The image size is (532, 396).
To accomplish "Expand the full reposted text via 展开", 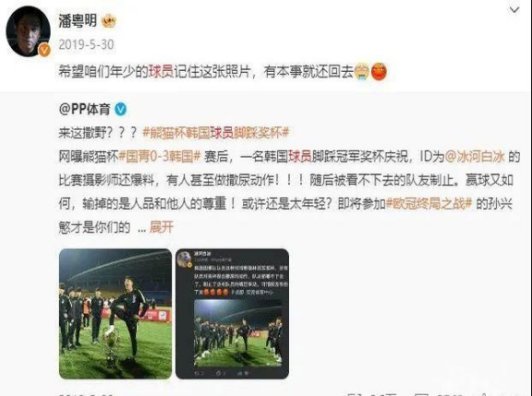I will [x=161, y=227].
